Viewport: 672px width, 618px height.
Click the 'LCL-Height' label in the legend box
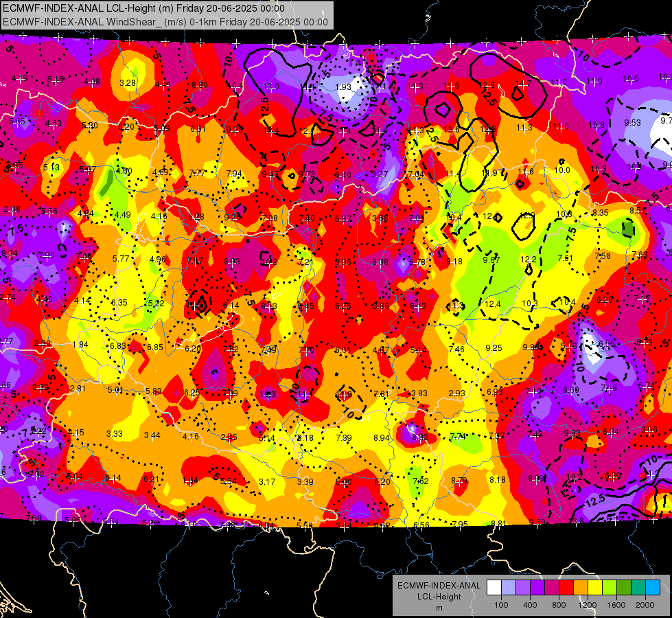point(439,597)
